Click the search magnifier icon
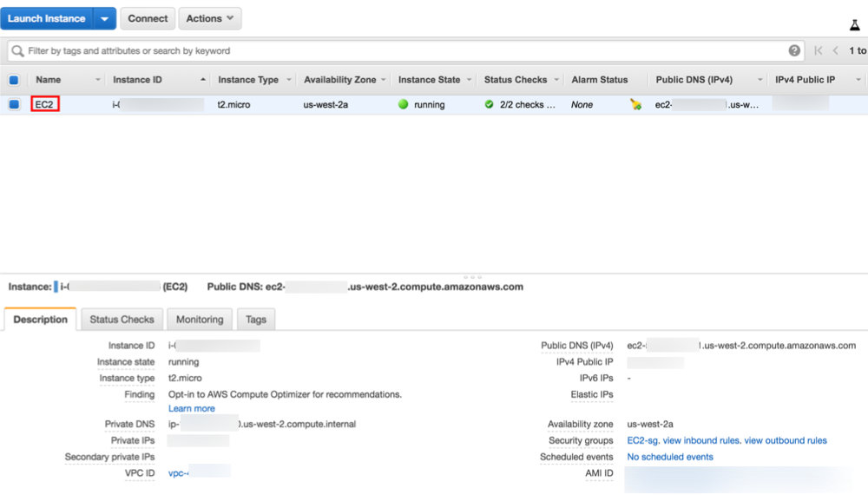This screenshot has height=495, width=868. (x=17, y=51)
